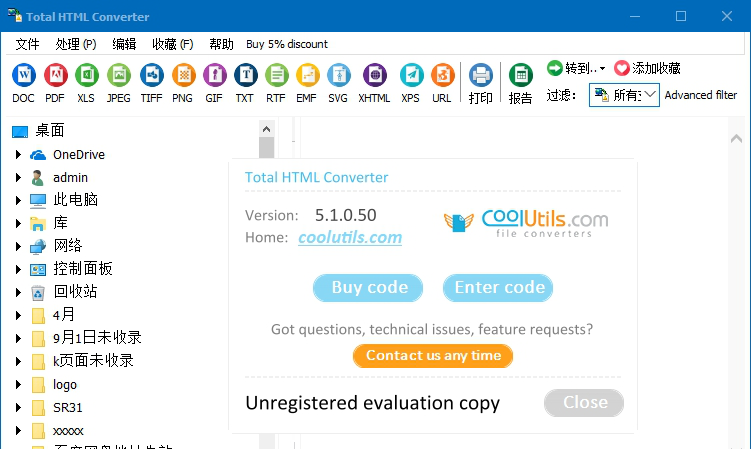Expand the 库 libraries node
Image resolution: width=751 pixels, height=466 pixels.
click(x=18, y=223)
